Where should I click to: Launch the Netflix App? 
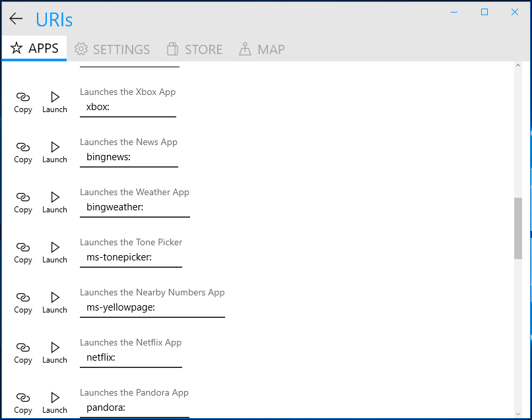coord(55,353)
